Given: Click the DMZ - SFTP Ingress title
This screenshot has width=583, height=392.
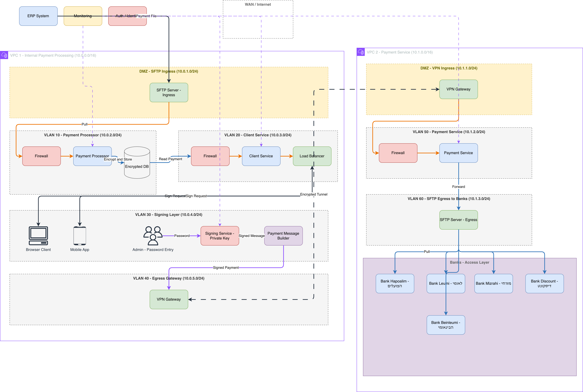Looking at the screenshot, I should pos(169,71).
